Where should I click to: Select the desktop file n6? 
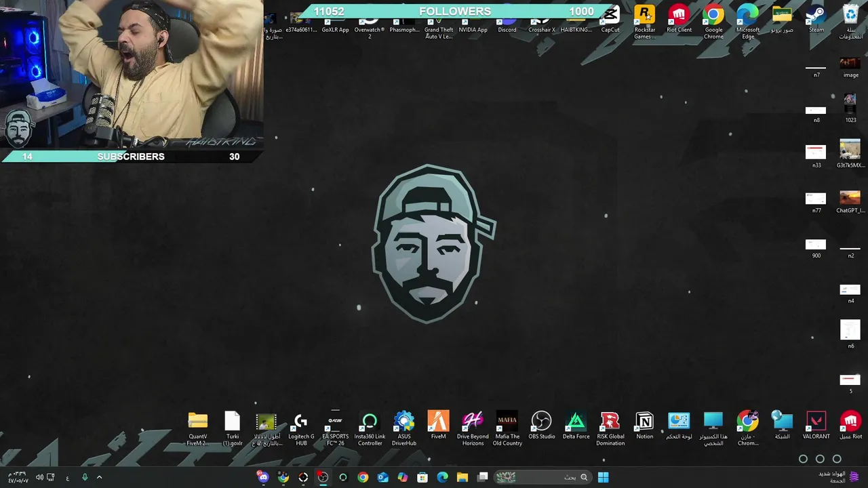pos(850,335)
